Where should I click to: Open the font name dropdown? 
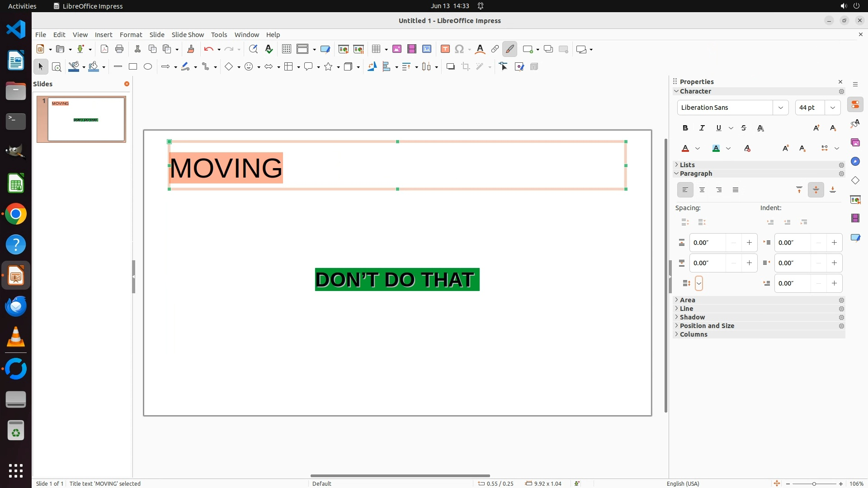tap(781, 108)
